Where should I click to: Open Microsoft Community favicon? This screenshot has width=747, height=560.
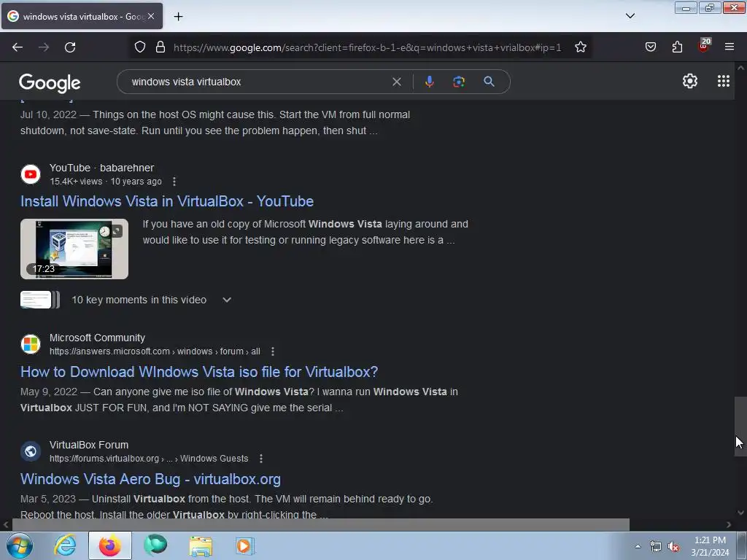(x=31, y=344)
